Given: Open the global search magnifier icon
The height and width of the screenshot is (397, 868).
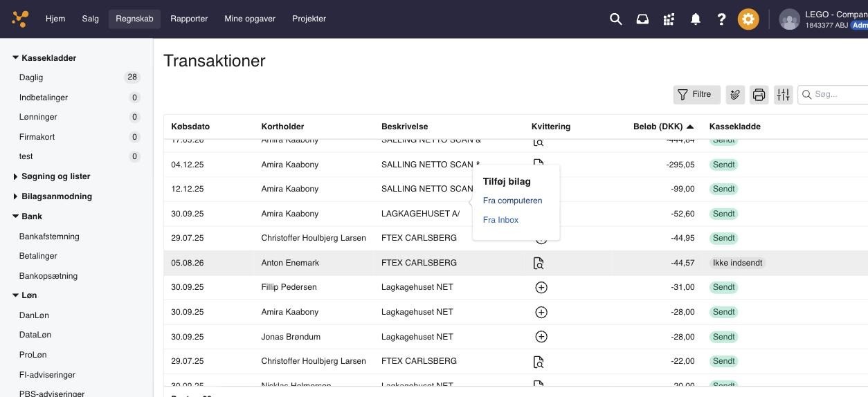Looking at the screenshot, I should coord(616,19).
